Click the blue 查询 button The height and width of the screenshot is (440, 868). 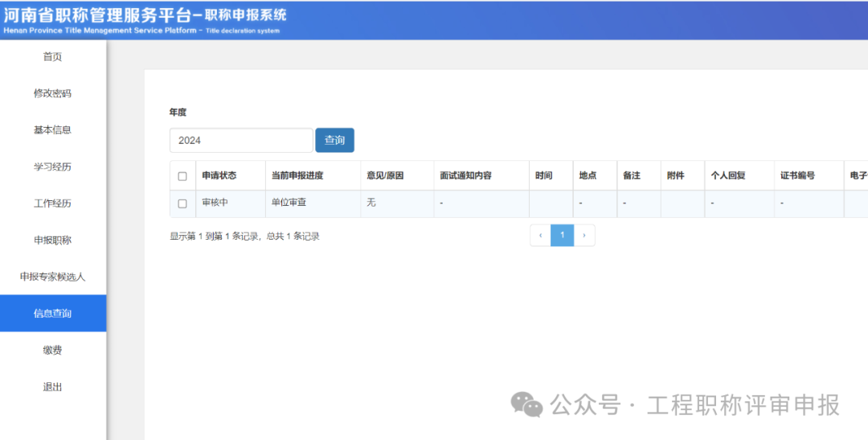[334, 140]
